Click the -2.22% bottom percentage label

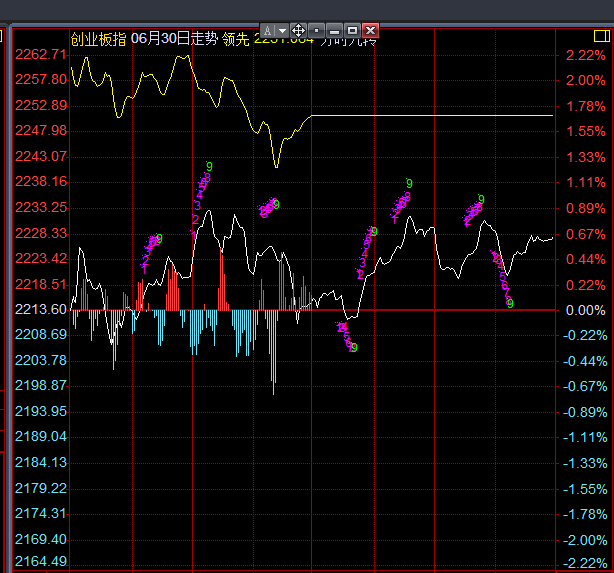585,564
